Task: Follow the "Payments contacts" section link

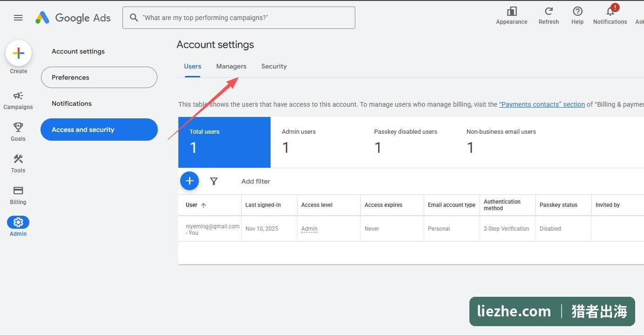Action: 542,104
